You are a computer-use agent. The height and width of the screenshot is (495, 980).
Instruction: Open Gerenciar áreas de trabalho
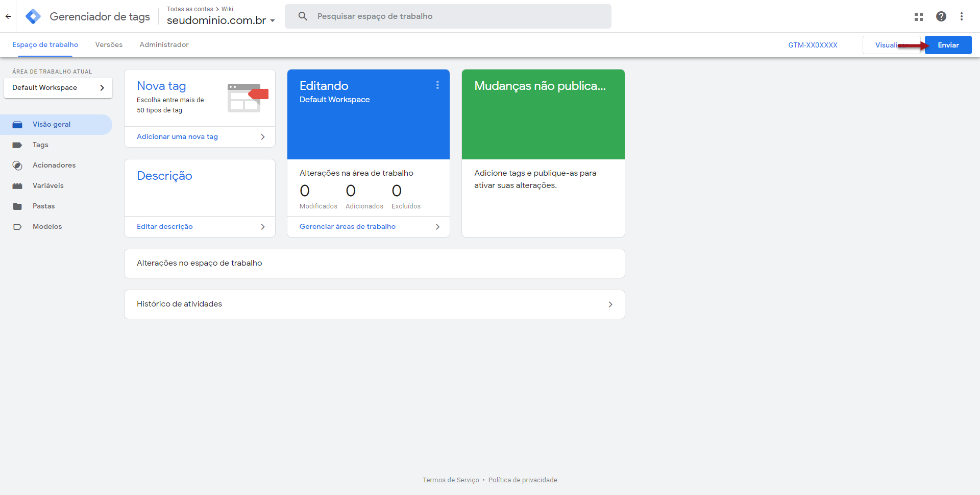(x=348, y=227)
